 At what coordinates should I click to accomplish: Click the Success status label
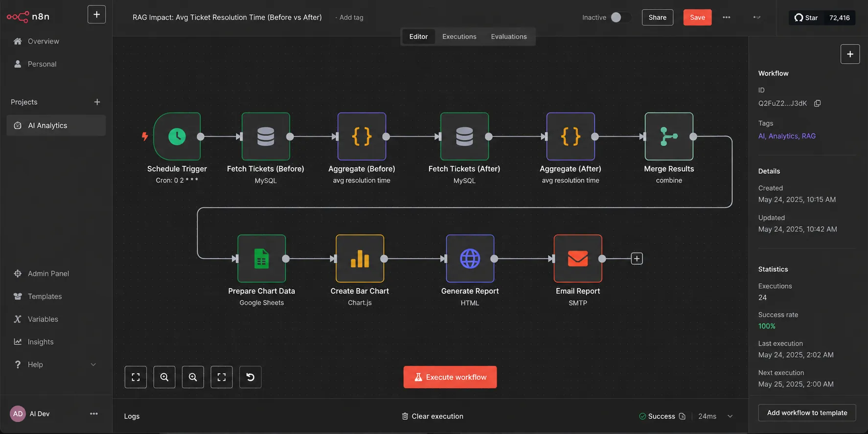pyautogui.click(x=662, y=416)
